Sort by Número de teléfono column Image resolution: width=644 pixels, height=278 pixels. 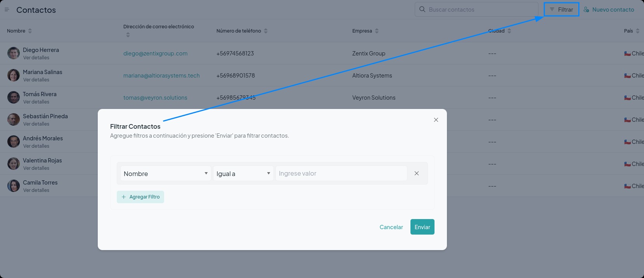266,31
